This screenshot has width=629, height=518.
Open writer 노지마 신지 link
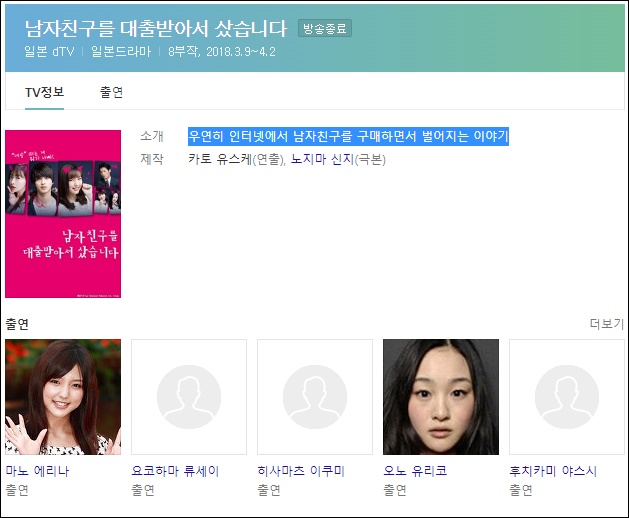[x=323, y=159]
